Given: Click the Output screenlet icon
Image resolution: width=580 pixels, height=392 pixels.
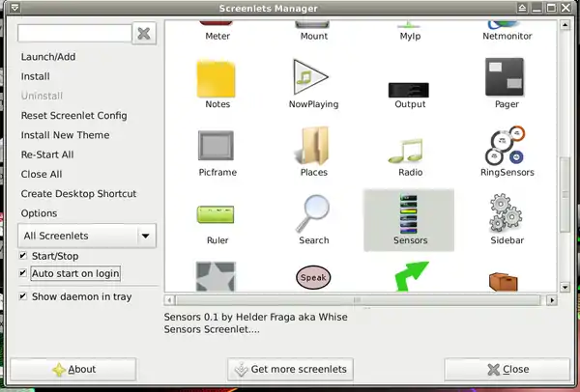Looking at the screenshot, I should tap(410, 87).
